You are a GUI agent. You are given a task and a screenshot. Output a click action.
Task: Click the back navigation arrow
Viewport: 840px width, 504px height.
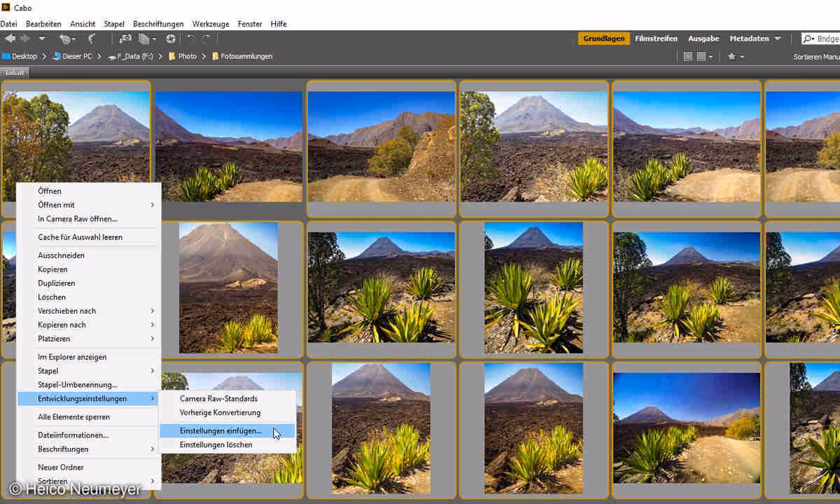point(10,38)
